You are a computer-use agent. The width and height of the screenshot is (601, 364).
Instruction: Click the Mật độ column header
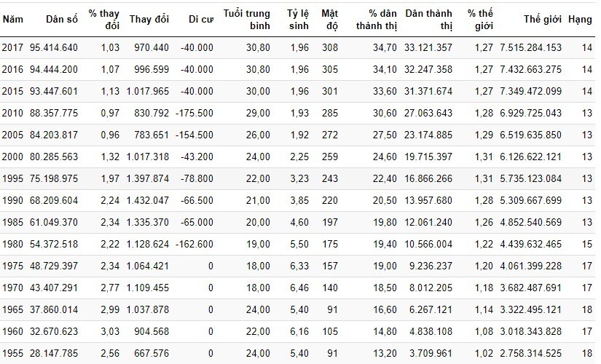(329, 19)
